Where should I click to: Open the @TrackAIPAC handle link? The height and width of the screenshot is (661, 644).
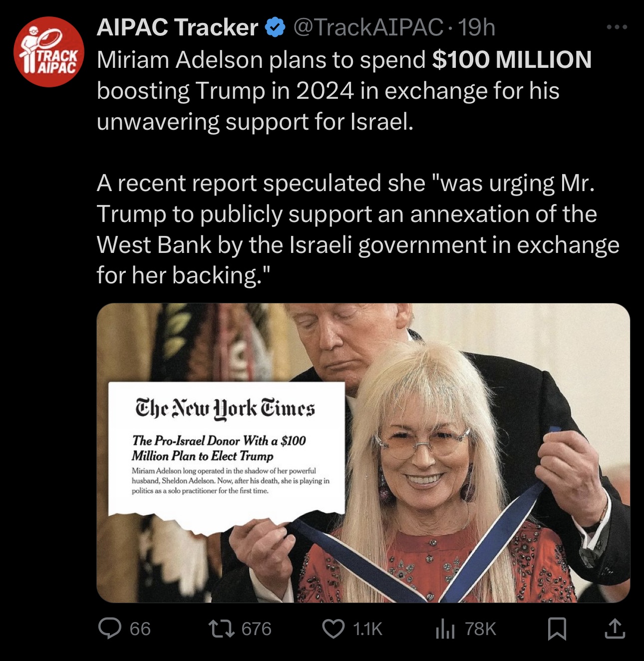[x=368, y=27]
